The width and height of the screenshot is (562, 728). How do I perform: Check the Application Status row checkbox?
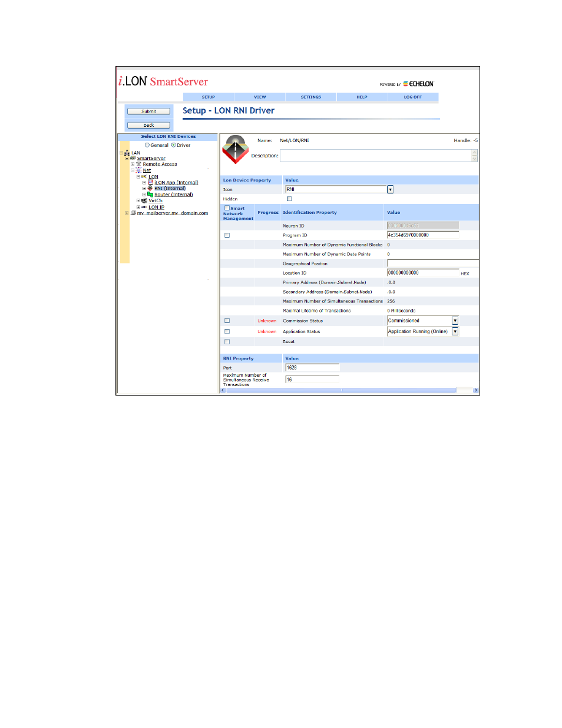227,331
